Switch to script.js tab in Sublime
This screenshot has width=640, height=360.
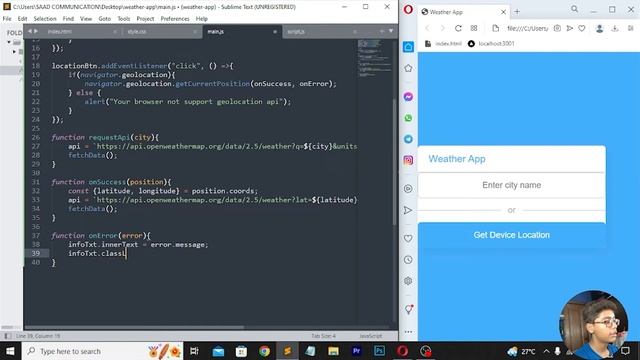click(x=321, y=31)
